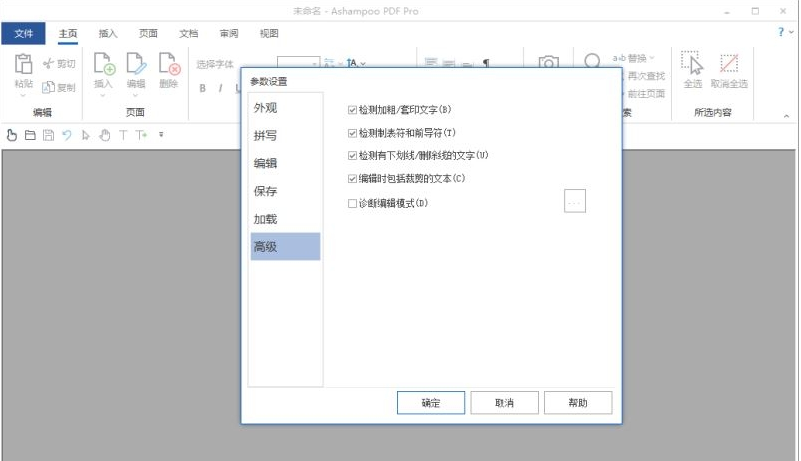Click 前往页面 (Go to Page) in the ribbon

(646, 94)
